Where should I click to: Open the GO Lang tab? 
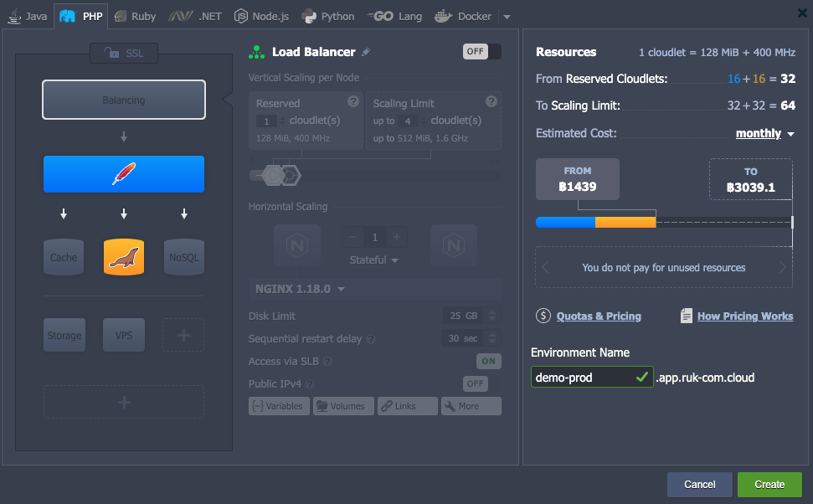pos(394,16)
